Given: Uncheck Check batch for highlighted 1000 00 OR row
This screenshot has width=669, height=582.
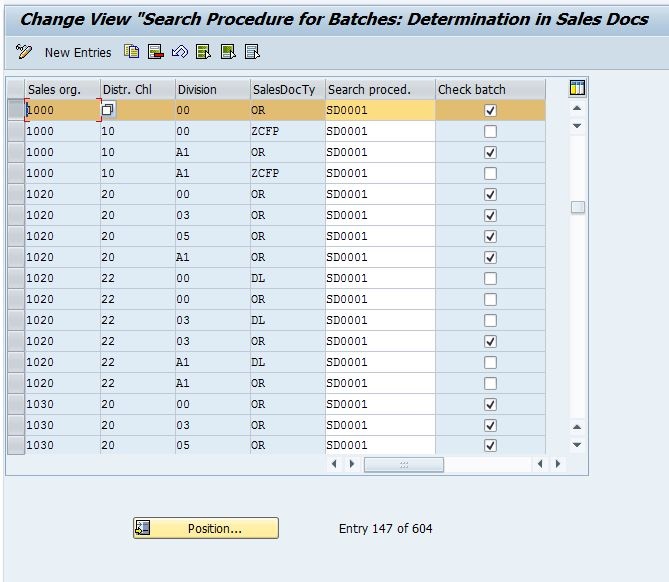Looking at the screenshot, I should [490, 111].
